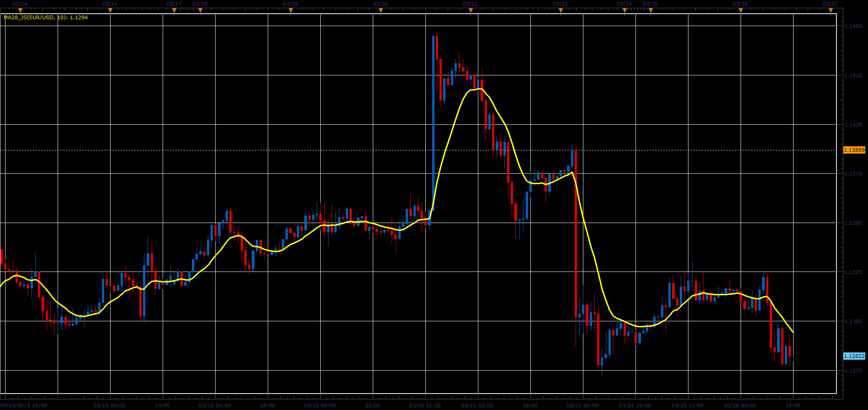Select the 03/27 orange day marker

pos(831,11)
